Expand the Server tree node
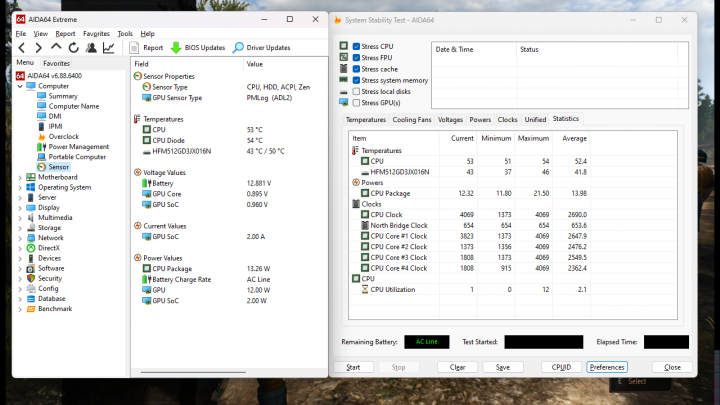This screenshot has height=405, width=720. [x=20, y=197]
